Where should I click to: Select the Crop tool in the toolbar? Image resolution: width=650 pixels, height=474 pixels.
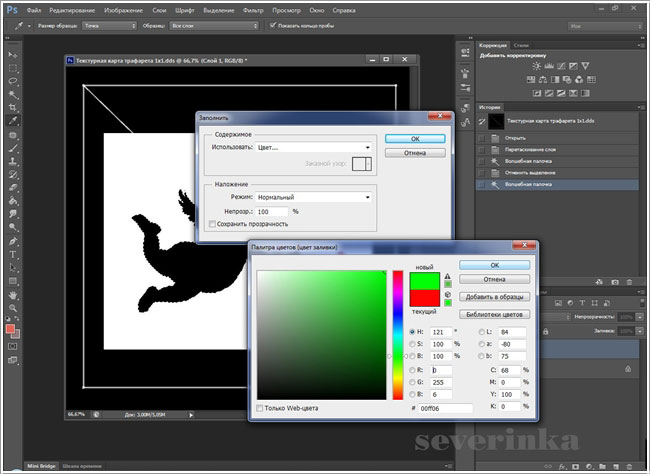pyautogui.click(x=13, y=106)
